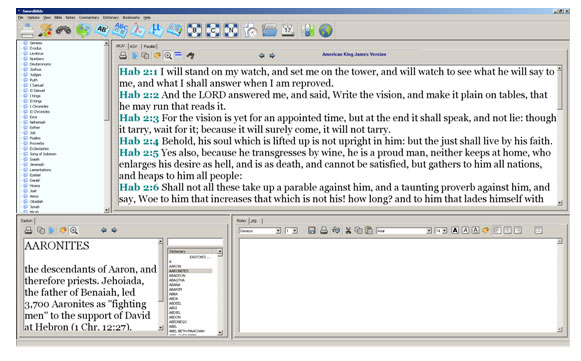Save notes with the floppy disk icon

click(x=312, y=231)
